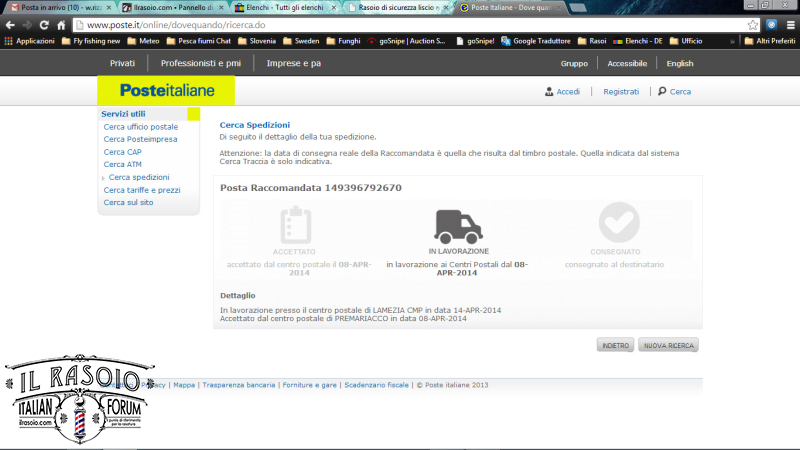The height and width of the screenshot is (450, 800).
Task: Click the NUOVA RICERCA button
Action: click(668, 345)
